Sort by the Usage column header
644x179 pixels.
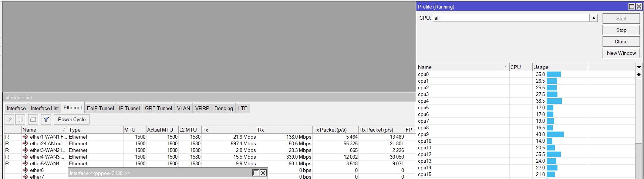click(x=560, y=67)
